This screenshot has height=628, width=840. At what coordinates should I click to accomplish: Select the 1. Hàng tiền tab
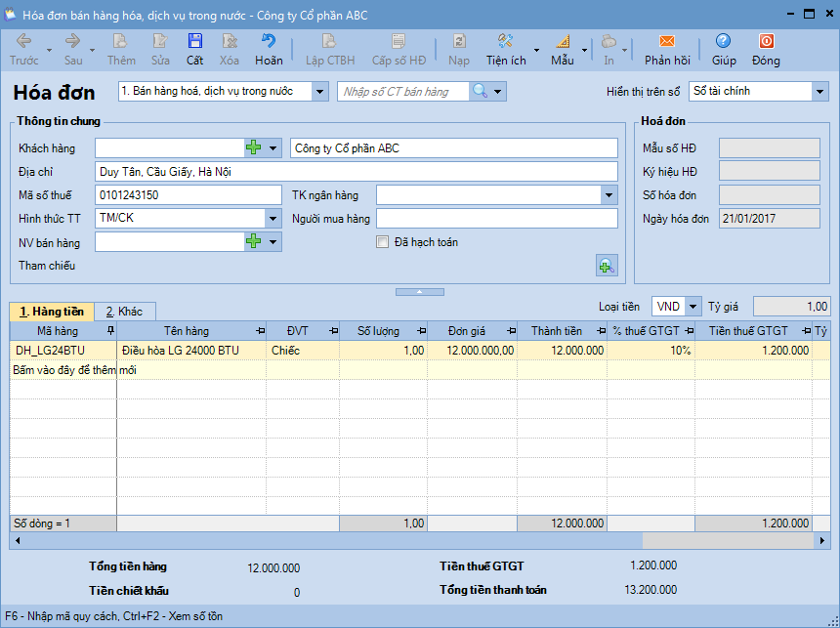click(x=52, y=312)
